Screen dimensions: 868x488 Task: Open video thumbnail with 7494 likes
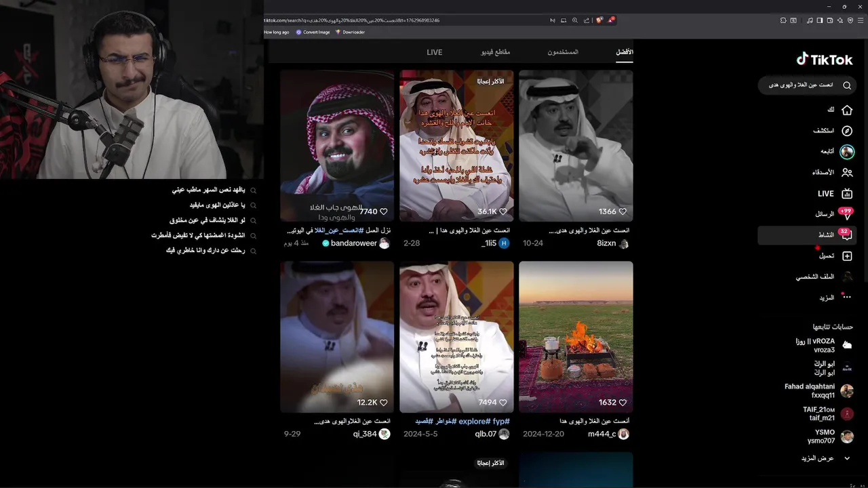pyautogui.click(x=456, y=337)
